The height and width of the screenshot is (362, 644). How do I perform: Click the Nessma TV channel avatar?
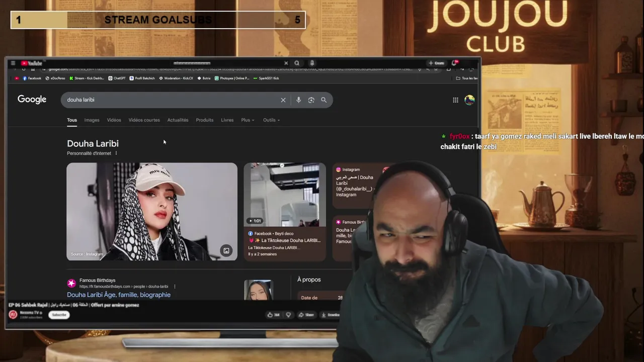pyautogui.click(x=13, y=315)
